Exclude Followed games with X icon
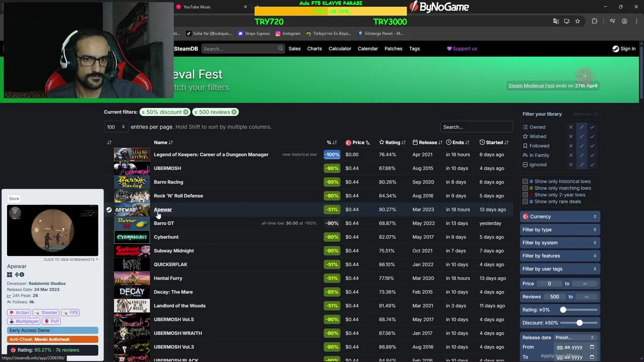The width and height of the screenshot is (644, 362). click(571, 146)
